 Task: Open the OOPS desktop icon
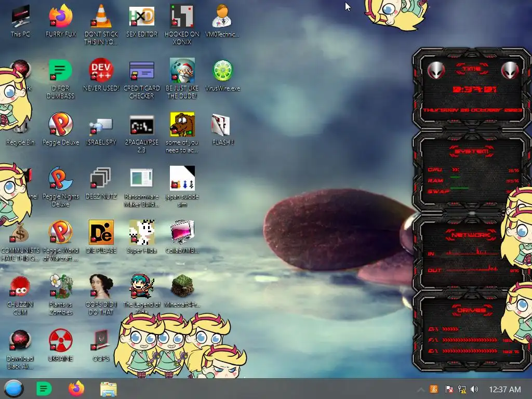click(x=101, y=345)
